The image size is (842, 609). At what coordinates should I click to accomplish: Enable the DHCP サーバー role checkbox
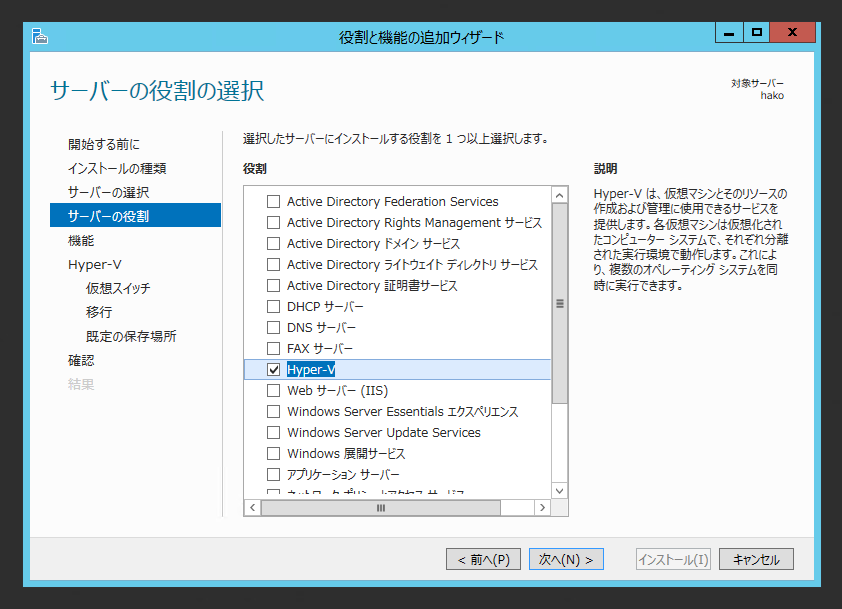pos(273,306)
